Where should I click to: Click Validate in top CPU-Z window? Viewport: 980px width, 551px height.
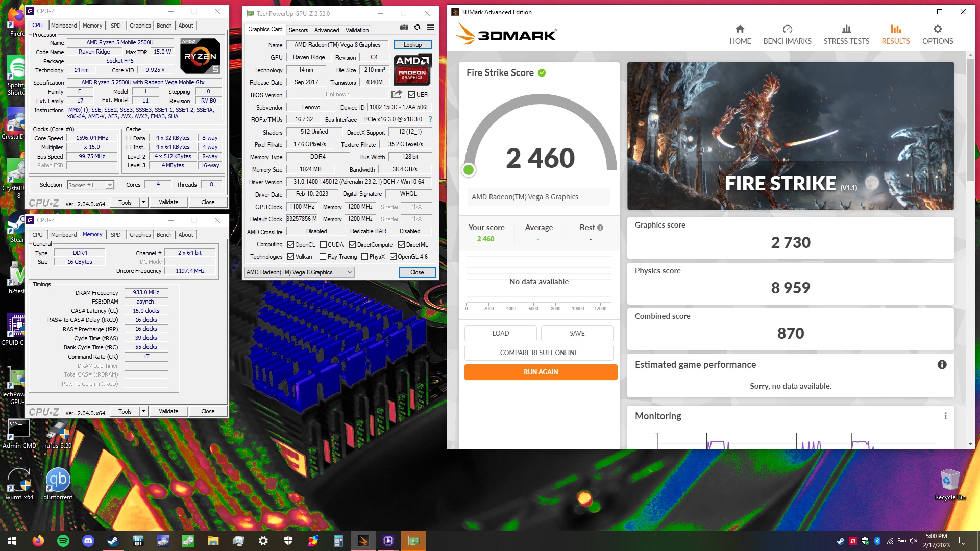click(168, 202)
